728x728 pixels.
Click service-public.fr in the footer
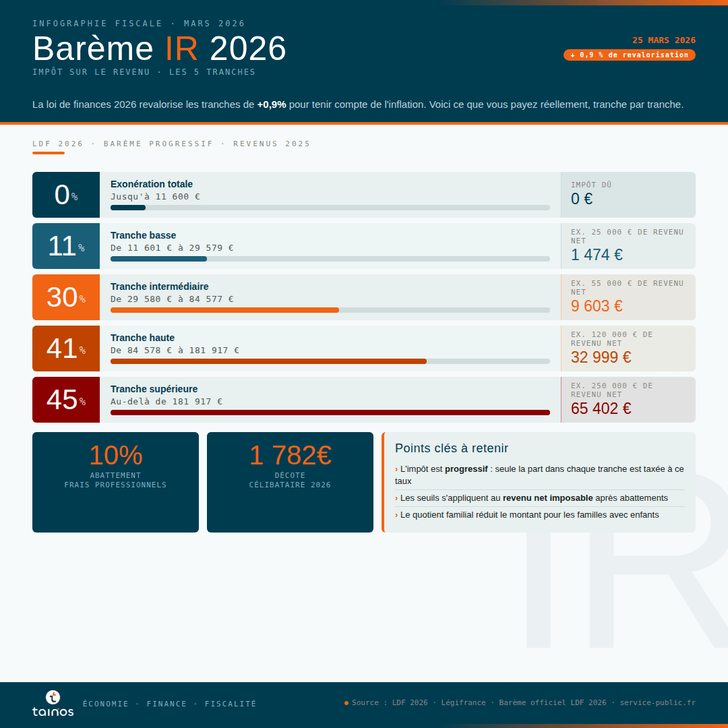pos(657,703)
